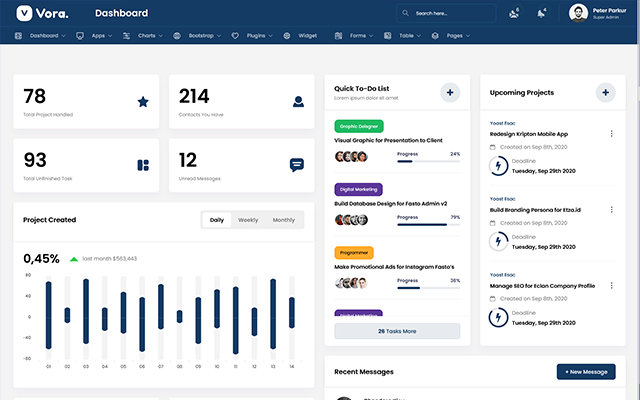Click the chat bubble icon on Unread Messages

click(296, 165)
